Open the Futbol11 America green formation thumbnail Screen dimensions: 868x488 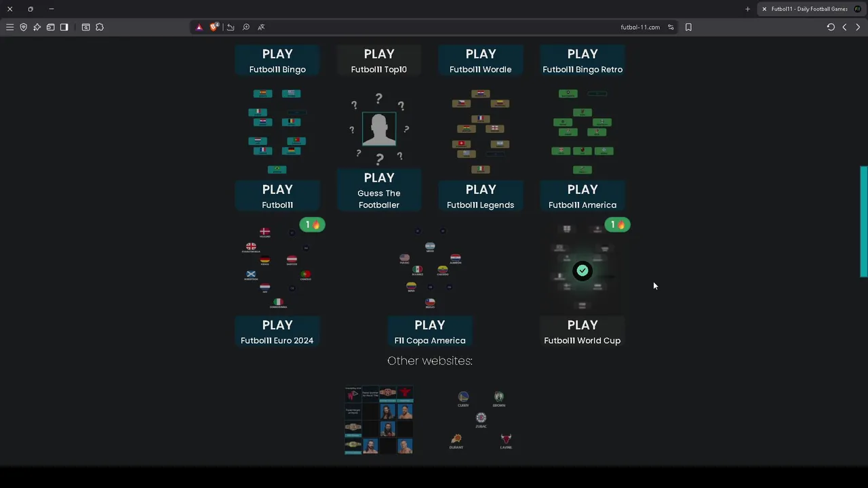click(x=583, y=131)
